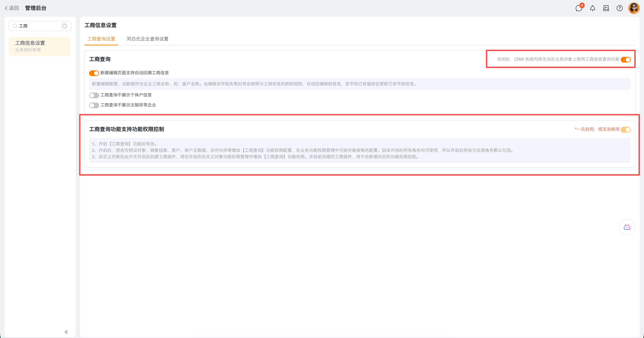Focus the sidebar search input field
Image resolution: width=644 pixels, height=338 pixels.
pos(40,26)
